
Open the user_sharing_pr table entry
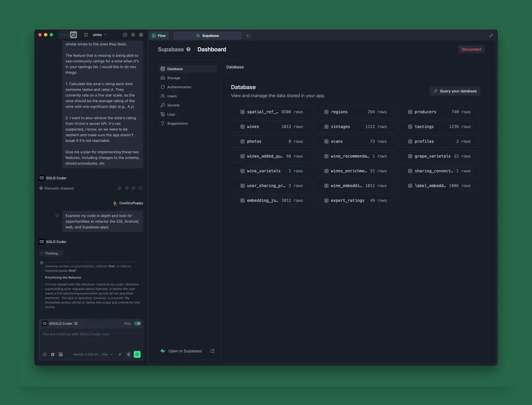[x=272, y=186]
